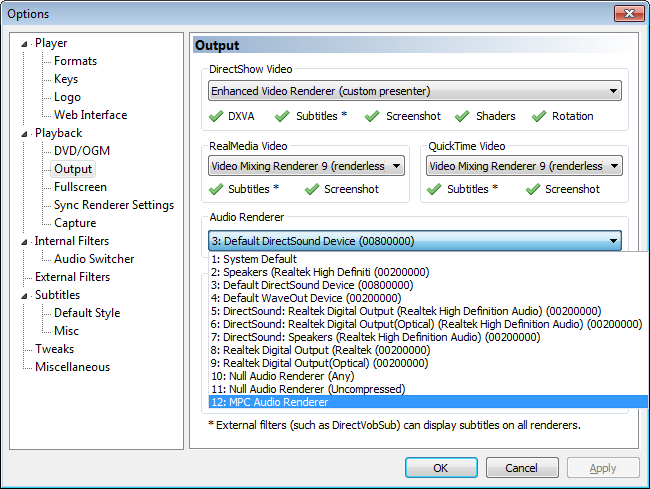The width and height of the screenshot is (650, 489).
Task: Open the Fullscreen settings page
Action: point(80,187)
